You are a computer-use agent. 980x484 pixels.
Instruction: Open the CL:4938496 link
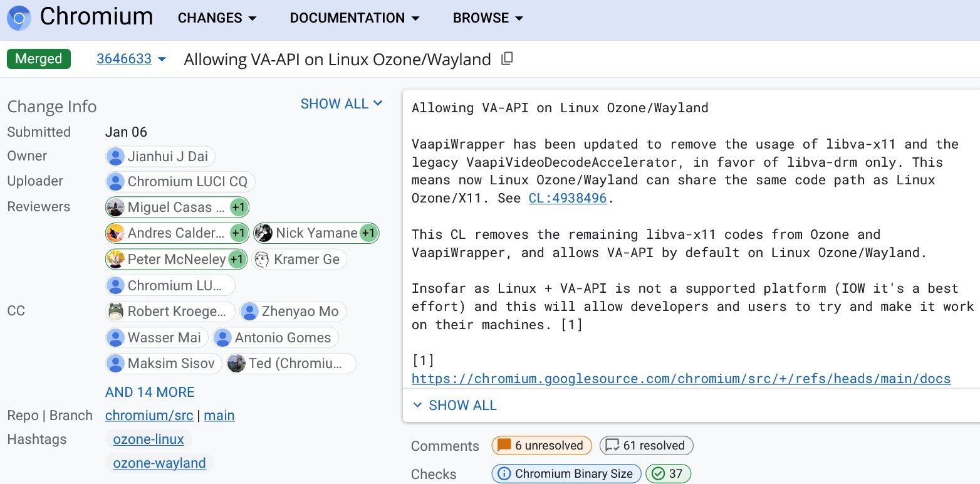(x=568, y=198)
